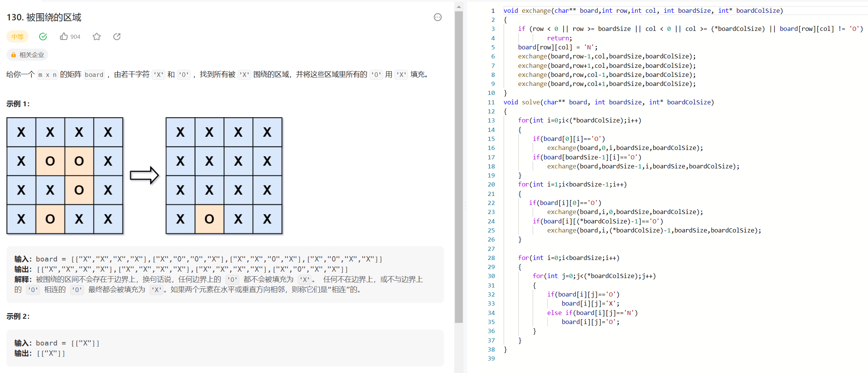868x373 pixels.
Task: Click board[i][j]='O'; on line 35
Action: 591,322
